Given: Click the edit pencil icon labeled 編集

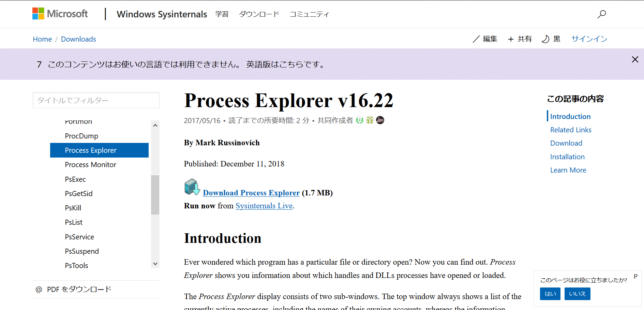Looking at the screenshot, I should pos(485,39).
